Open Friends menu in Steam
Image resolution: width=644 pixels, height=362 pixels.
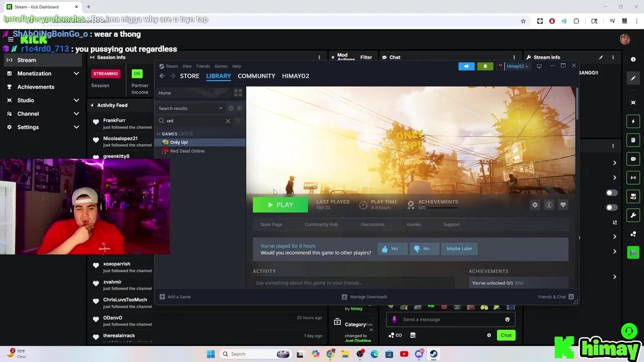coord(203,66)
